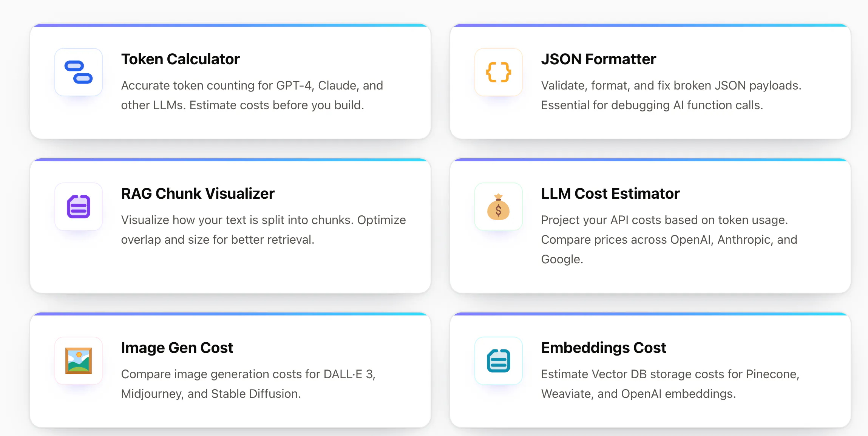Screen dimensions: 868x436
Task: Open the Embeddings Cost title
Action: (604, 348)
